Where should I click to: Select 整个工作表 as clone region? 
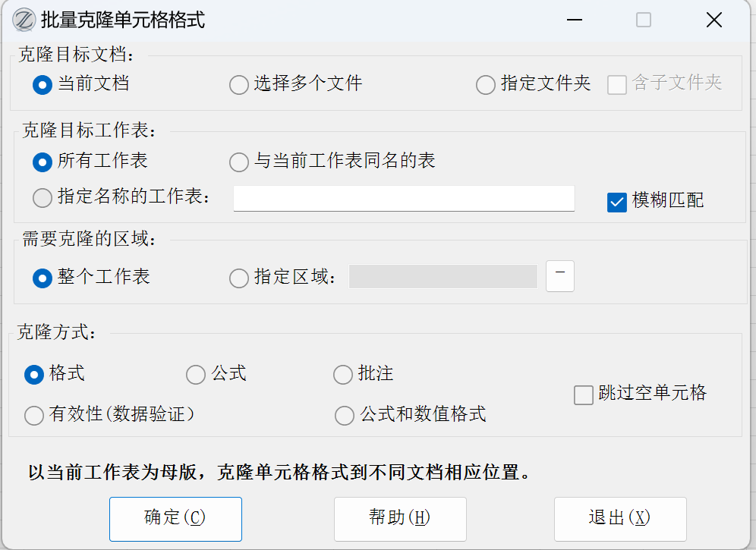pyautogui.click(x=43, y=278)
